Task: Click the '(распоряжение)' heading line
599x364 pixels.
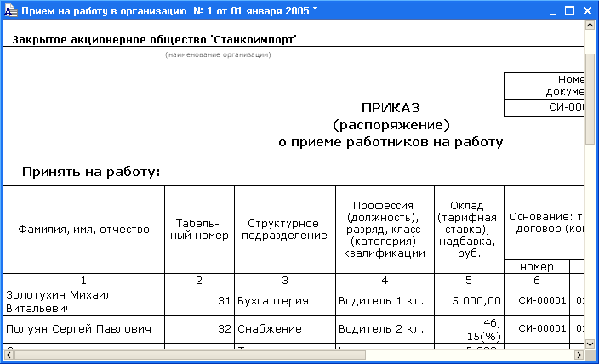Action: click(x=391, y=125)
